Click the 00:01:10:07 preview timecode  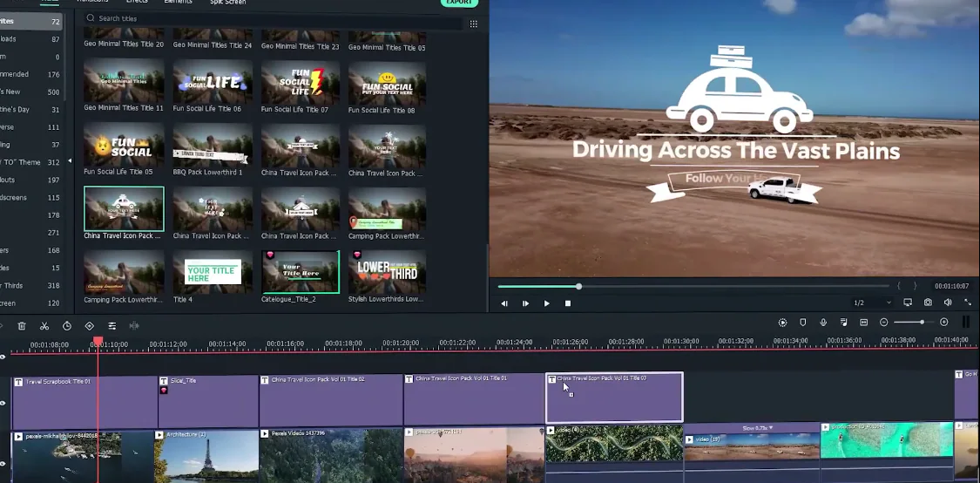(951, 286)
